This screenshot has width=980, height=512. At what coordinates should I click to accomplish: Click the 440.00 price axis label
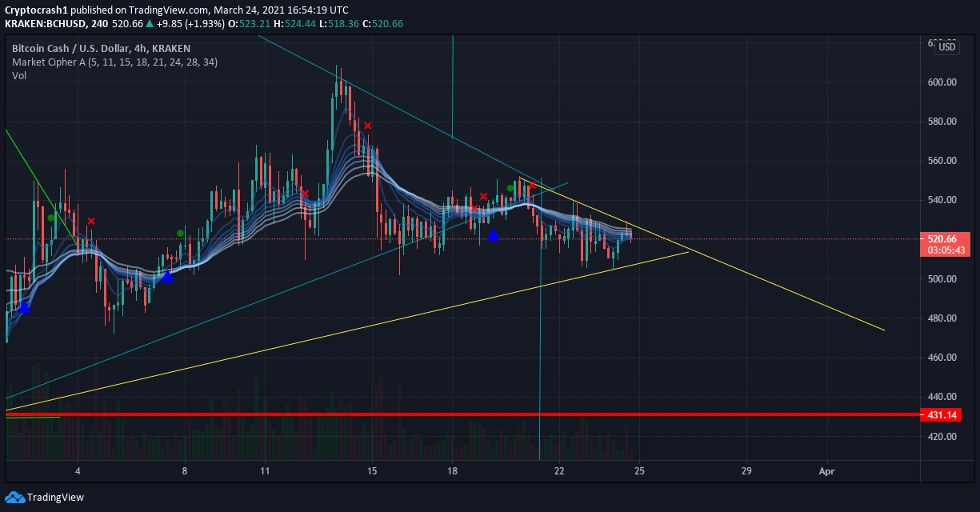[942, 397]
